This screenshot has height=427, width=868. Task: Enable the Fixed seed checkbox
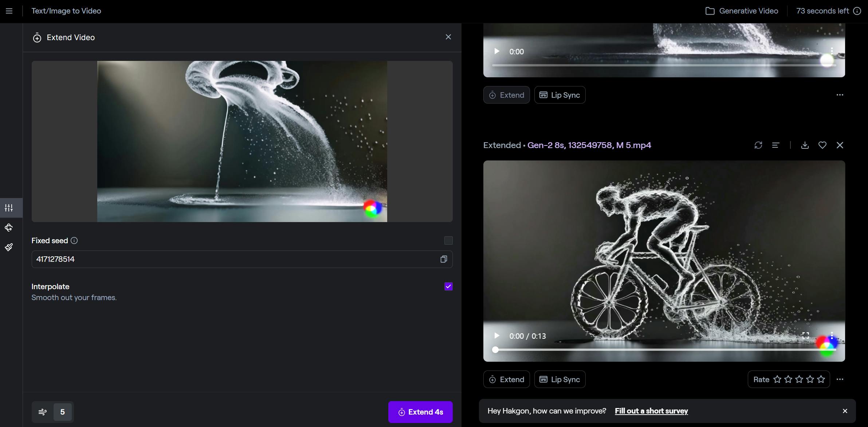[x=448, y=240]
